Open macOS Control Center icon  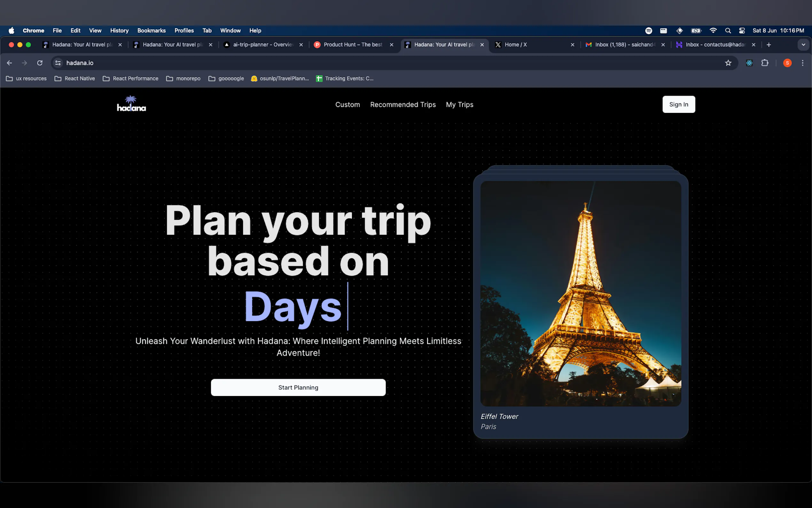[x=742, y=31]
